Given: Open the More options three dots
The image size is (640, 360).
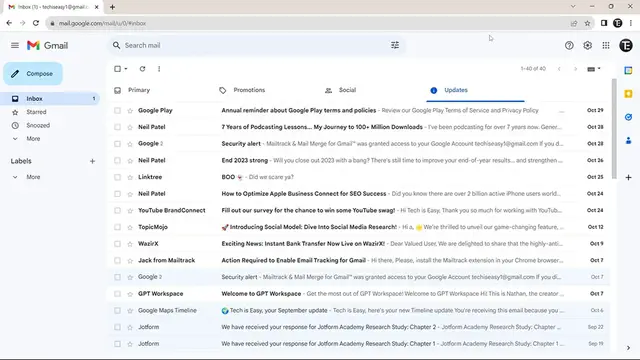Looking at the screenshot, I should pyautogui.click(x=159, y=69).
